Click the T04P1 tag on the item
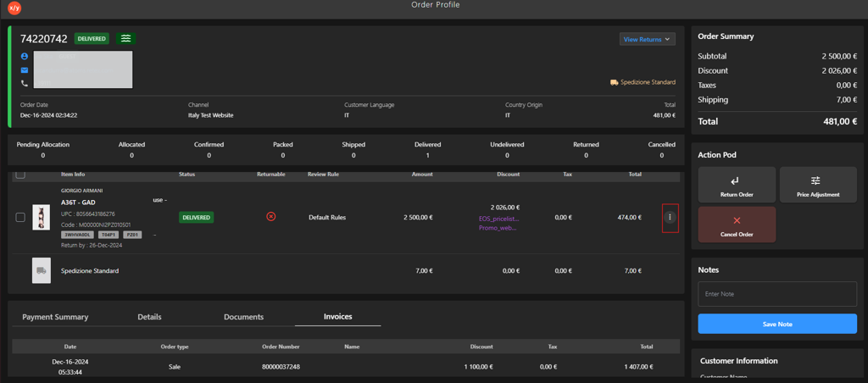 click(108, 235)
